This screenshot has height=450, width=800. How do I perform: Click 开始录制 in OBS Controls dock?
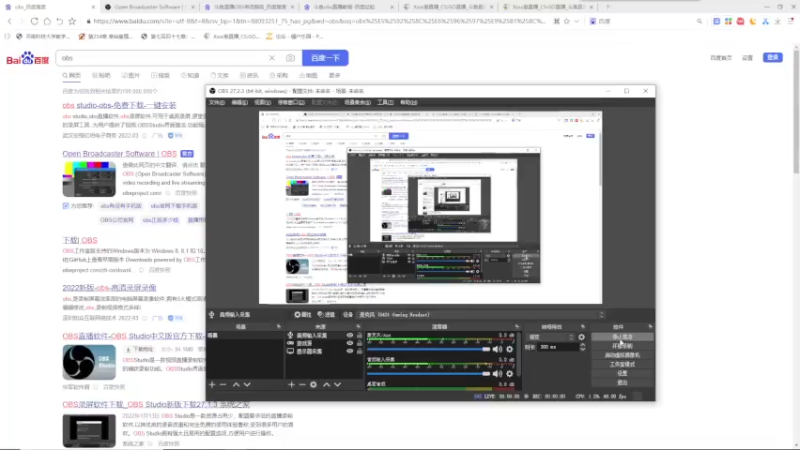click(622, 346)
